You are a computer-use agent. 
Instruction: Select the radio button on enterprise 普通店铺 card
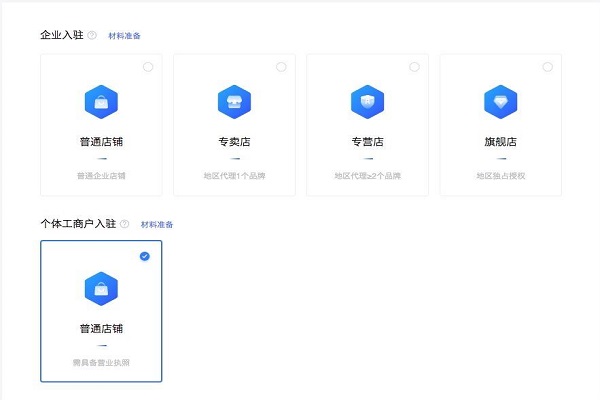tap(148, 67)
